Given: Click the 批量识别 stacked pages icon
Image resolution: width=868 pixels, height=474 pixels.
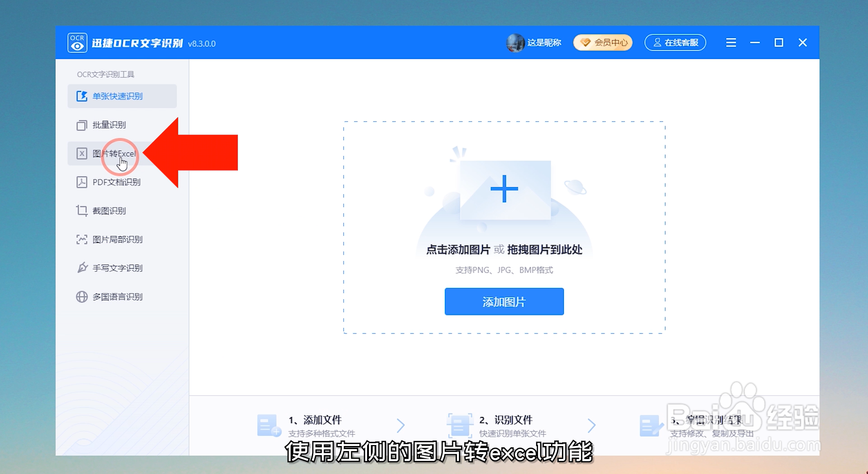Looking at the screenshot, I should click(x=82, y=125).
